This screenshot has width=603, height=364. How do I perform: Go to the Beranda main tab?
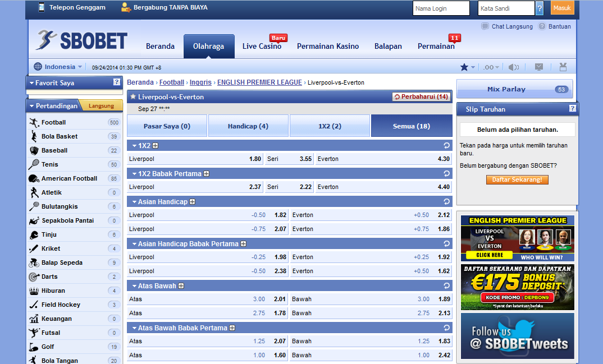point(161,46)
